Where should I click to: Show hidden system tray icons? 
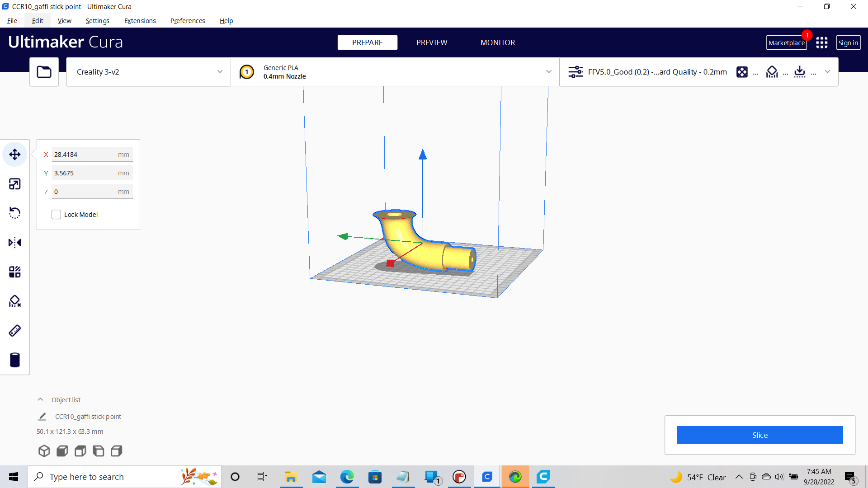[739, 477]
